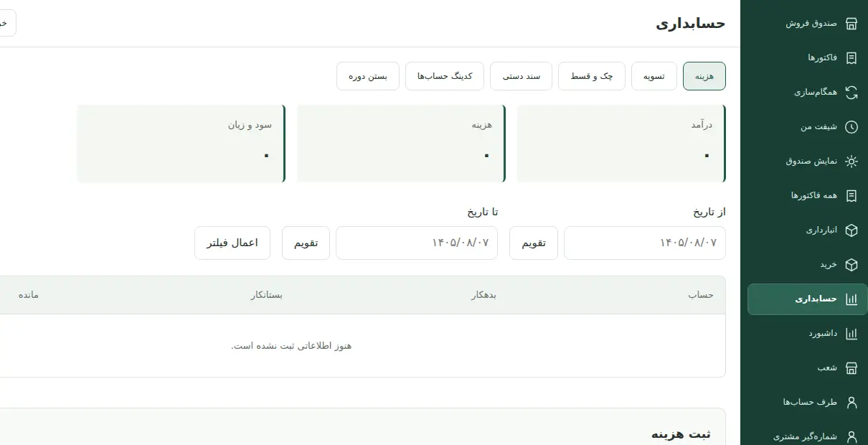Click the درآمد summary card

[621, 144]
